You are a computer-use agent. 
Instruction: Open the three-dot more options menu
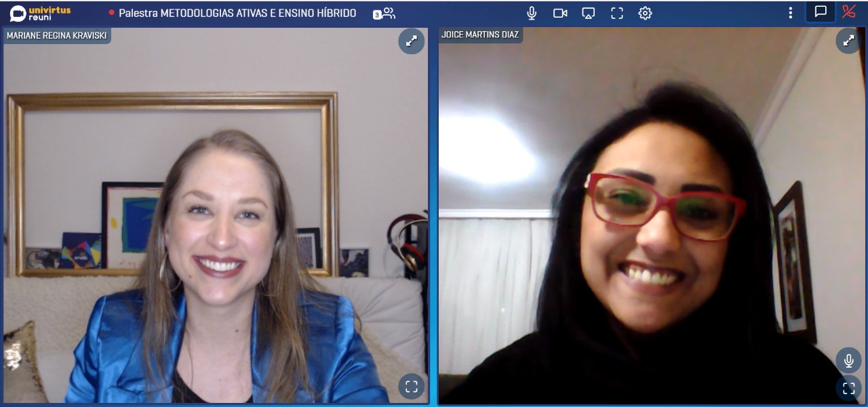[x=790, y=13]
